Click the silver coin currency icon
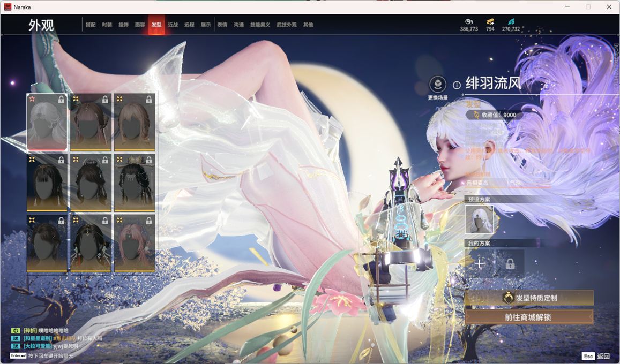The image size is (620, 364). coord(469,21)
